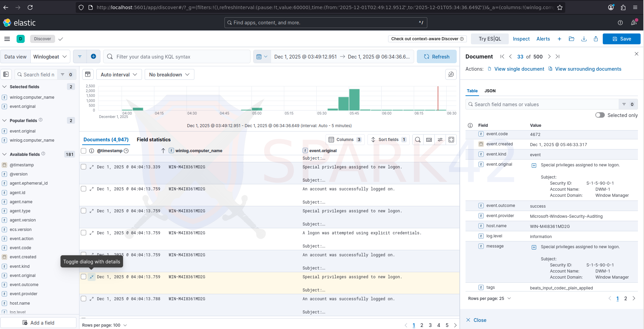644x329 pixels.
Task: Jump to last document arrow
Action: pos(557,56)
